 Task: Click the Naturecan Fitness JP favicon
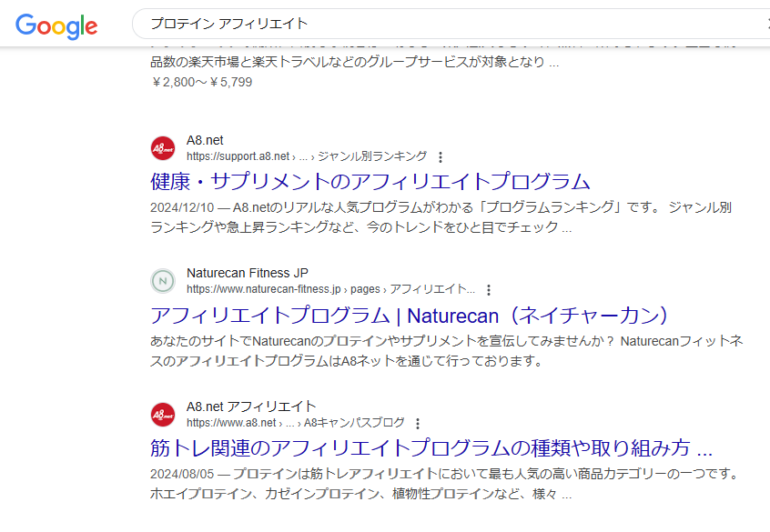point(163,282)
